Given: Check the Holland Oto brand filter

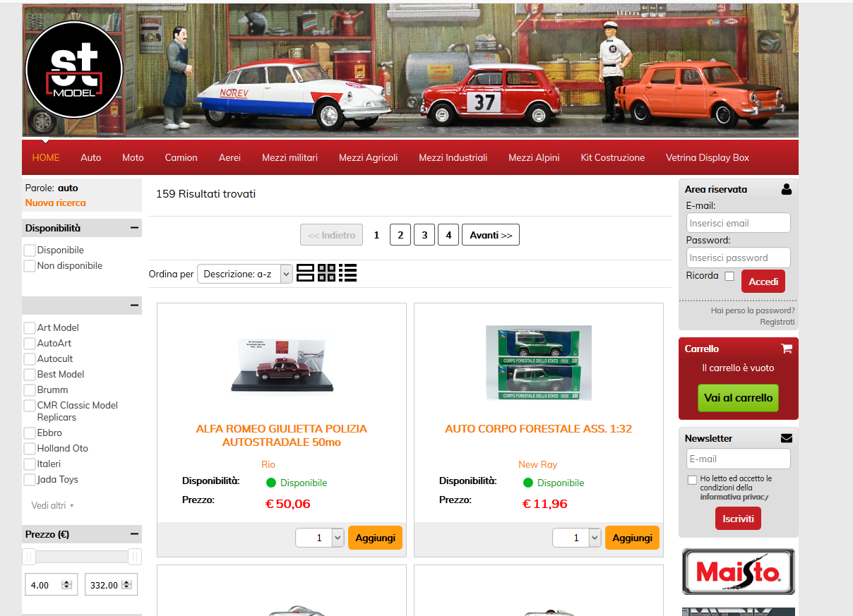Looking at the screenshot, I should point(30,449).
